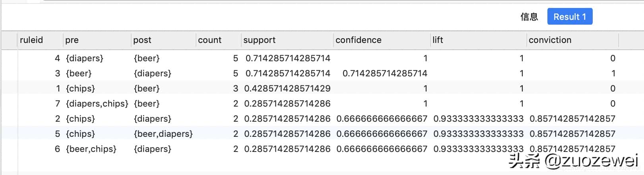Click the post column header

(142, 40)
